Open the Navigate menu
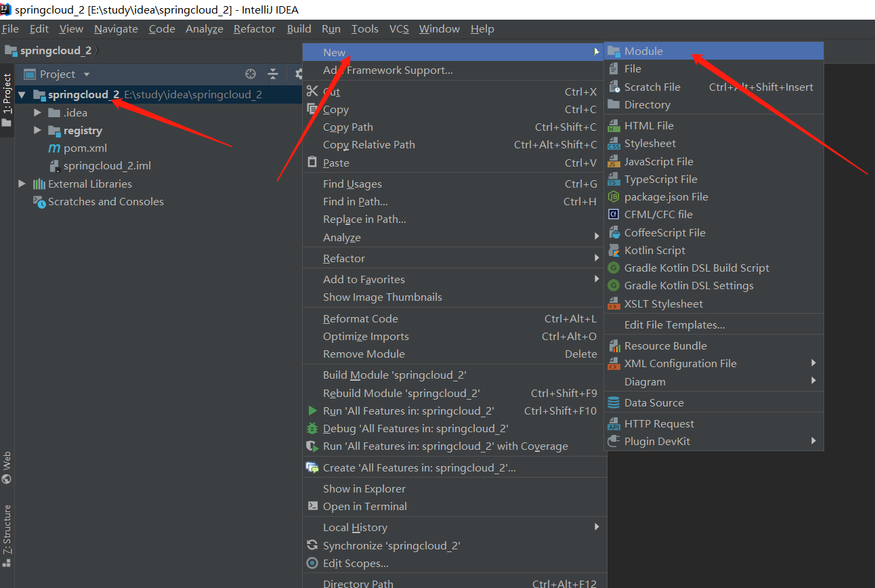The width and height of the screenshot is (875, 588). click(116, 28)
